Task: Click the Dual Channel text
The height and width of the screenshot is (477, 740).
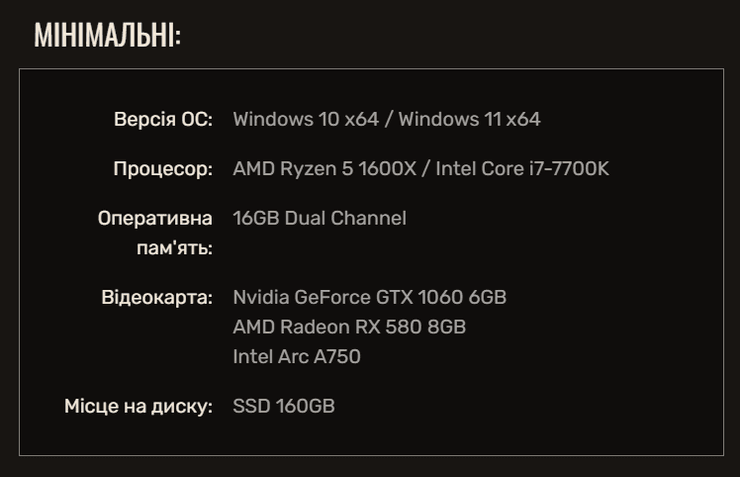Action: (x=346, y=218)
